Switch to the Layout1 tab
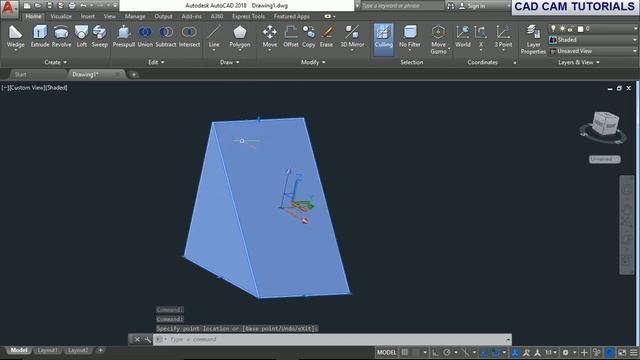 click(x=47, y=350)
